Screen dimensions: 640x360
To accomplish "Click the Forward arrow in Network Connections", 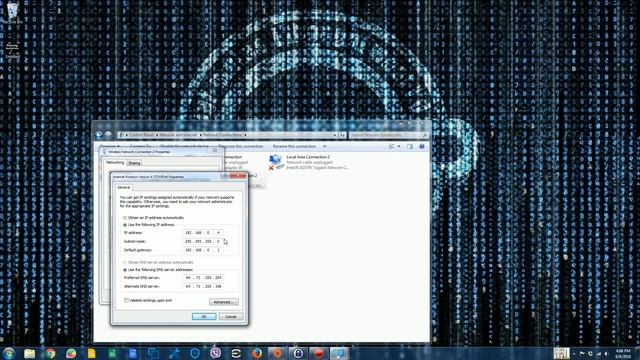I will pos(108,135).
